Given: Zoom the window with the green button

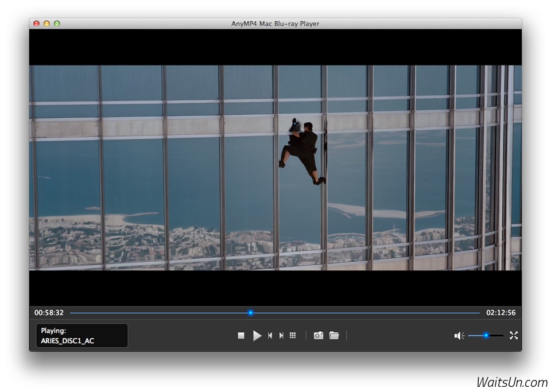Looking at the screenshot, I should (x=57, y=24).
